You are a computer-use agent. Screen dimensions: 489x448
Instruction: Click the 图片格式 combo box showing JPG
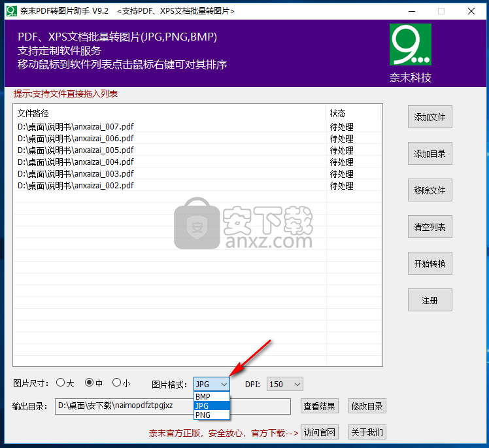pyautogui.click(x=212, y=384)
